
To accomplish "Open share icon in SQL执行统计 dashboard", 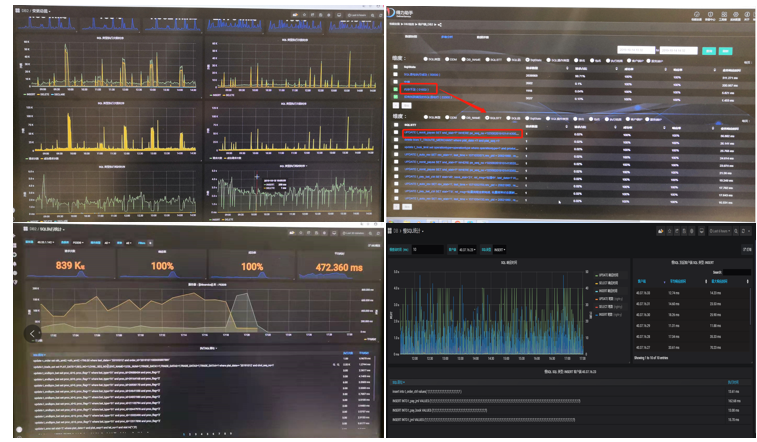I will pyautogui.click(x=308, y=233).
